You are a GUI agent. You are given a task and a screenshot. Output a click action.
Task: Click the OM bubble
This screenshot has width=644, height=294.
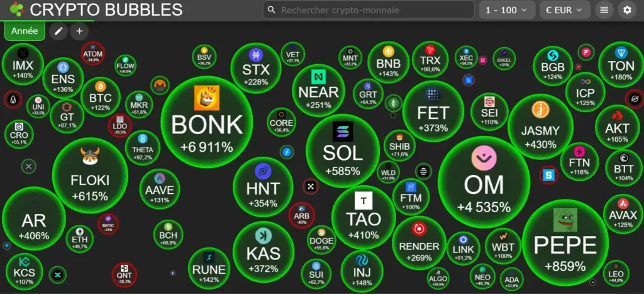click(483, 181)
